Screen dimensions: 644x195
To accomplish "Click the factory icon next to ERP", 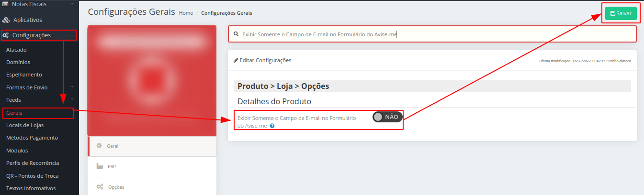I will tap(100, 166).
